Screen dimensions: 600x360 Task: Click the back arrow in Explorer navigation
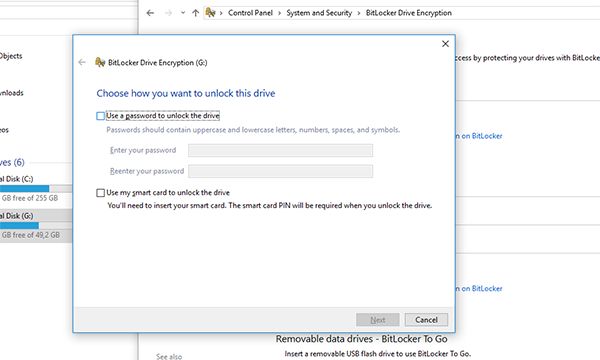[150, 13]
